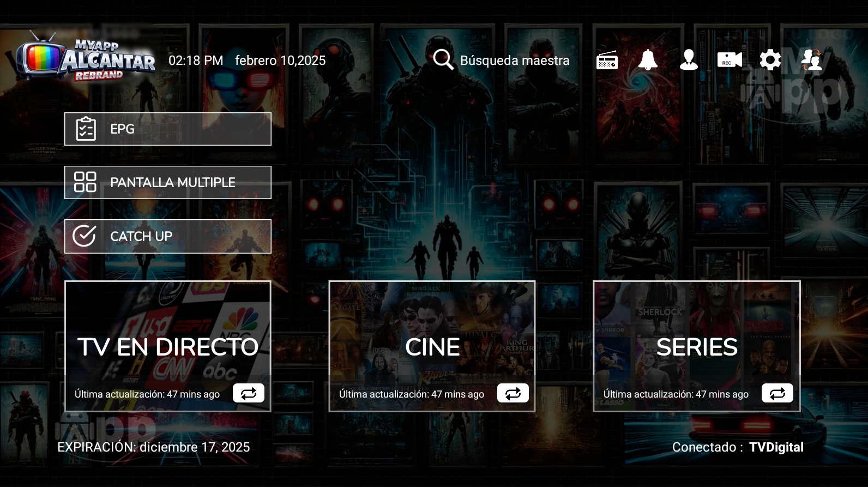Image resolution: width=868 pixels, height=487 pixels.
Task: Open TV EN DIRECTO tile
Action: (168, 338)
